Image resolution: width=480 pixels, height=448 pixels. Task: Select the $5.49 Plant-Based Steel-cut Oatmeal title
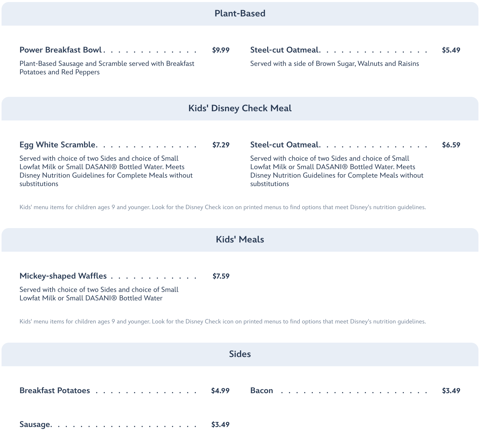tap(285, 50)
